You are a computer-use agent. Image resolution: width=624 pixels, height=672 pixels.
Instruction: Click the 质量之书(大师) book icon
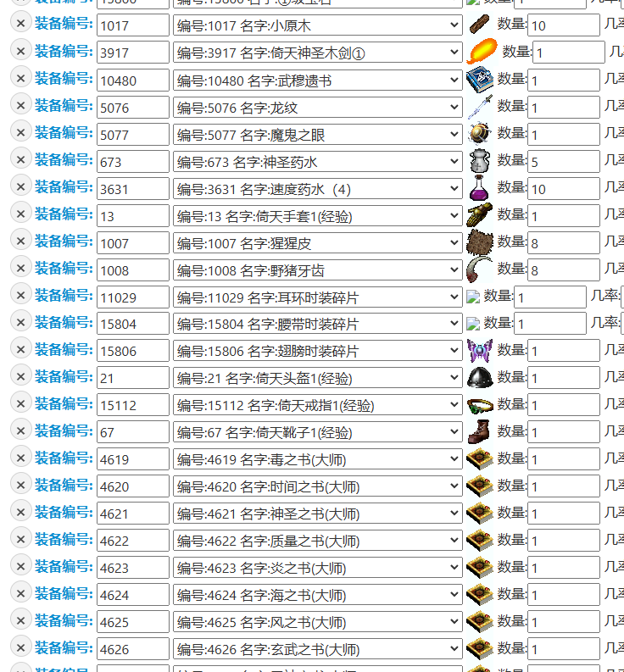click(480, 540)
